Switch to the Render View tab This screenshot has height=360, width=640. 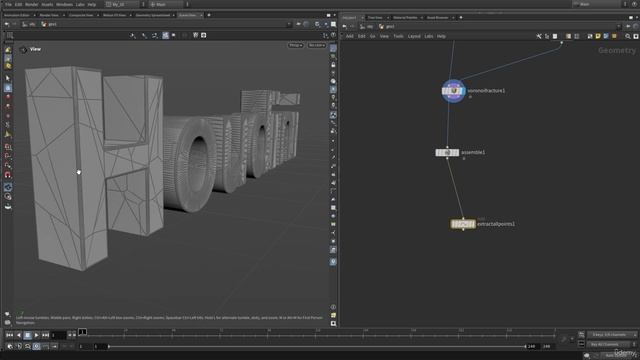(49, 15)
